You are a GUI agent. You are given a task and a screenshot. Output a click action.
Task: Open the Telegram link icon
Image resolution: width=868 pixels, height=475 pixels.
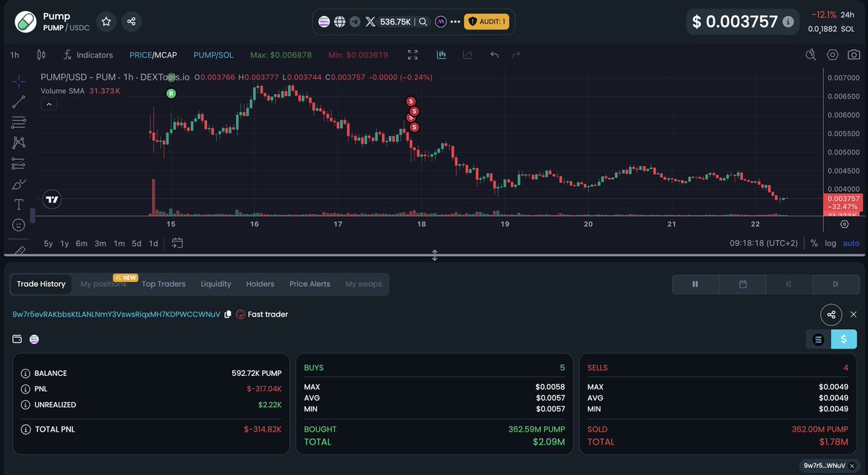tap(354, 22)
